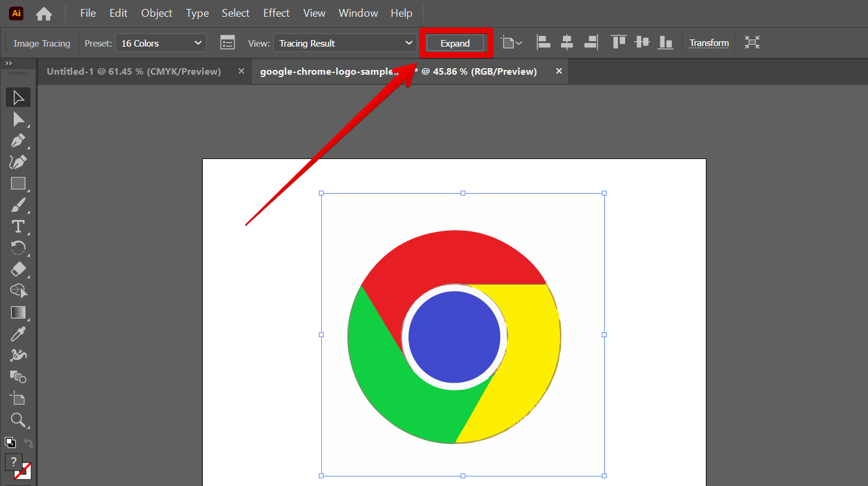Select the Direct Selection tool
Viewport: 868px width, 486px height.
(x=18, y=119)
